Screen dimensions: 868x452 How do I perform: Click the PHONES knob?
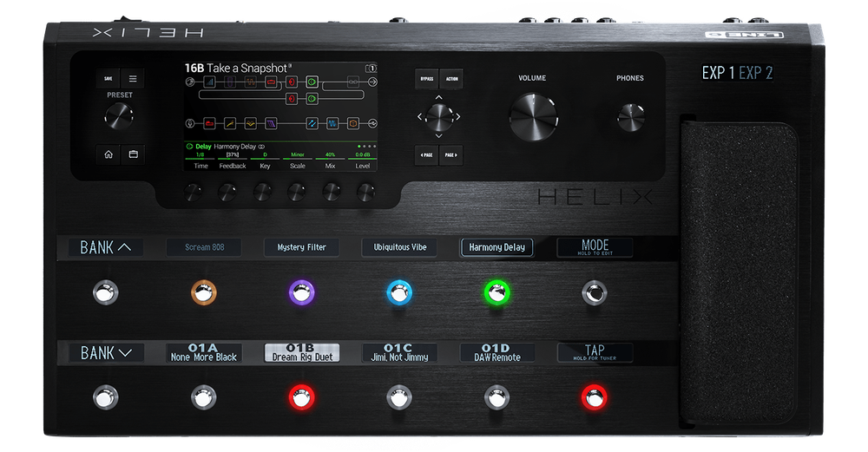tap(630, 117)
